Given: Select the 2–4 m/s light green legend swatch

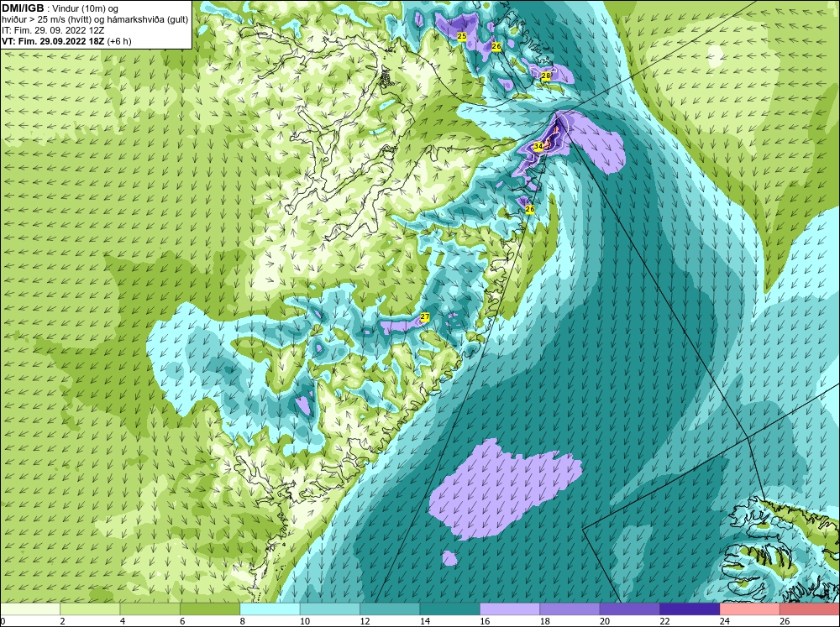Looking at the screenshot, I should tap(90, 609).
